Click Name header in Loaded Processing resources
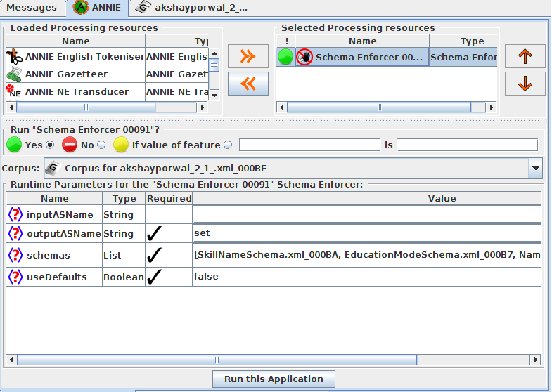Screen dimensions: 552x392 [x=76, y=41]
